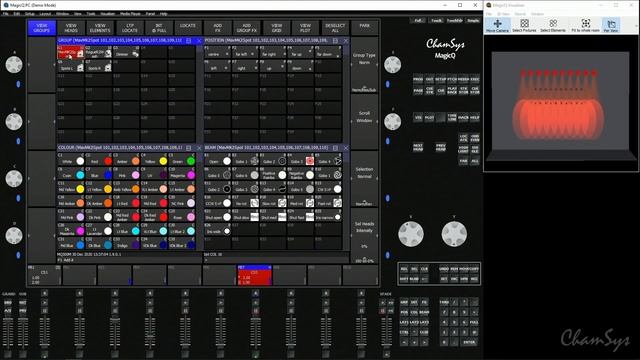The height and width of the screenshot is (360, 640).
Task: Choose the Fast rot beam palette
Action: click(x=329, y=202)
